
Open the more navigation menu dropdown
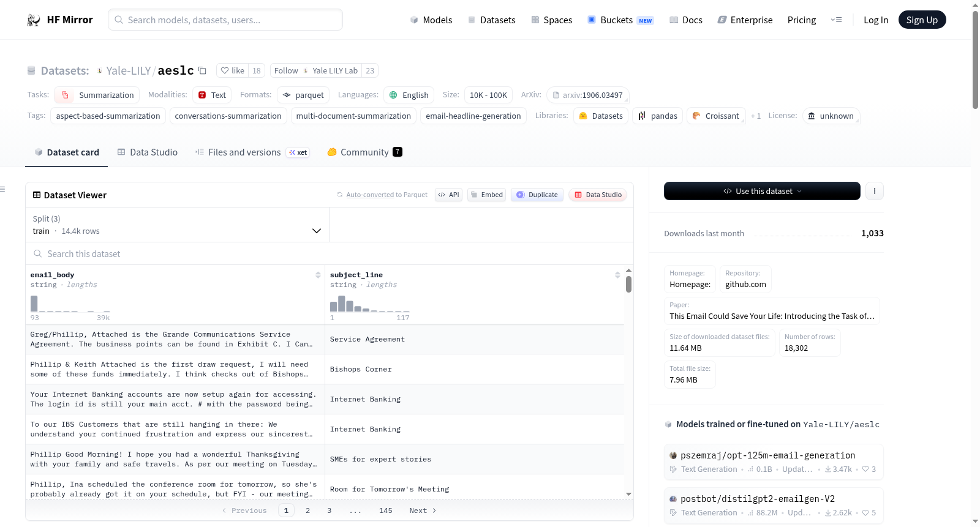pyautogui.click(x=836, y=20)
